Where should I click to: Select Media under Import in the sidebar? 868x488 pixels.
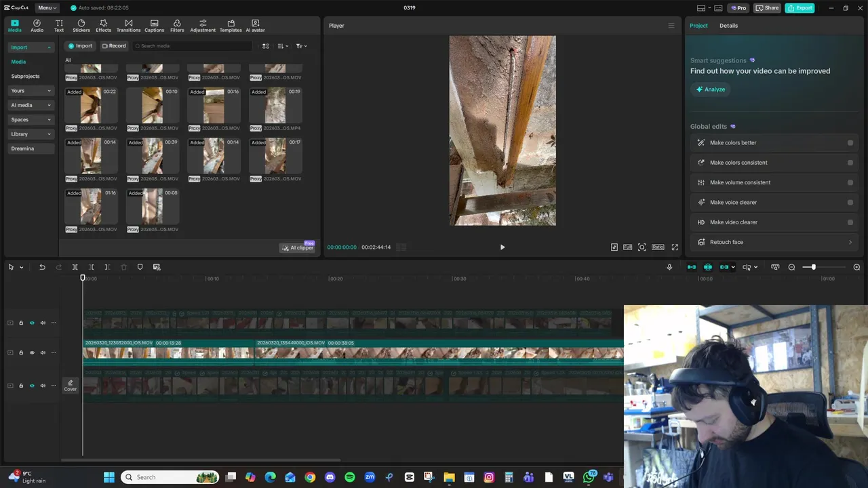tap(18, 62)
